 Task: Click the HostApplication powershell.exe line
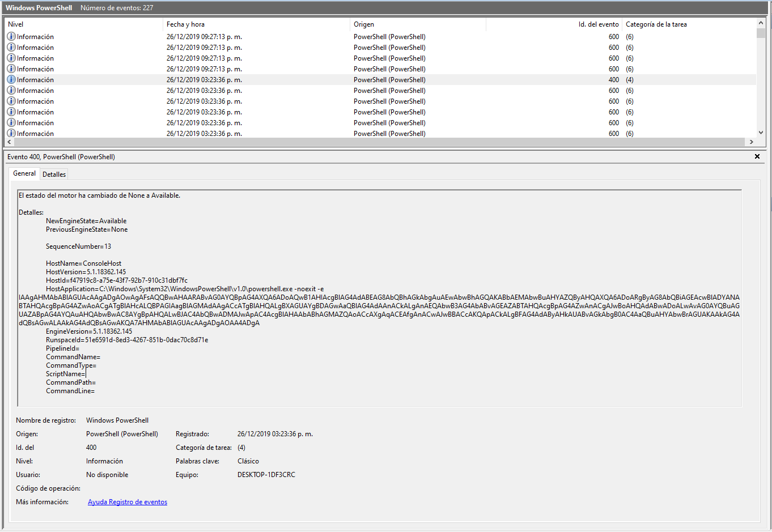click(x=185, y=289)
